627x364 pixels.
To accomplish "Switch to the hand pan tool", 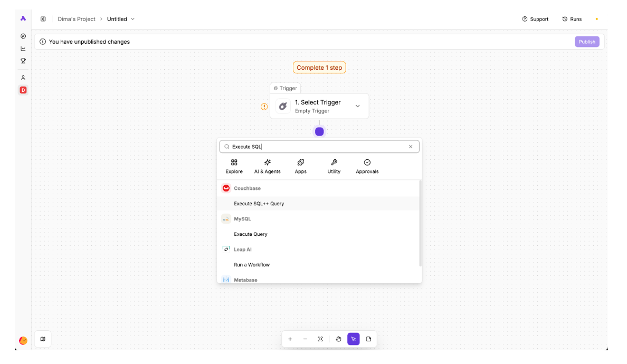I will pos(339,339).
